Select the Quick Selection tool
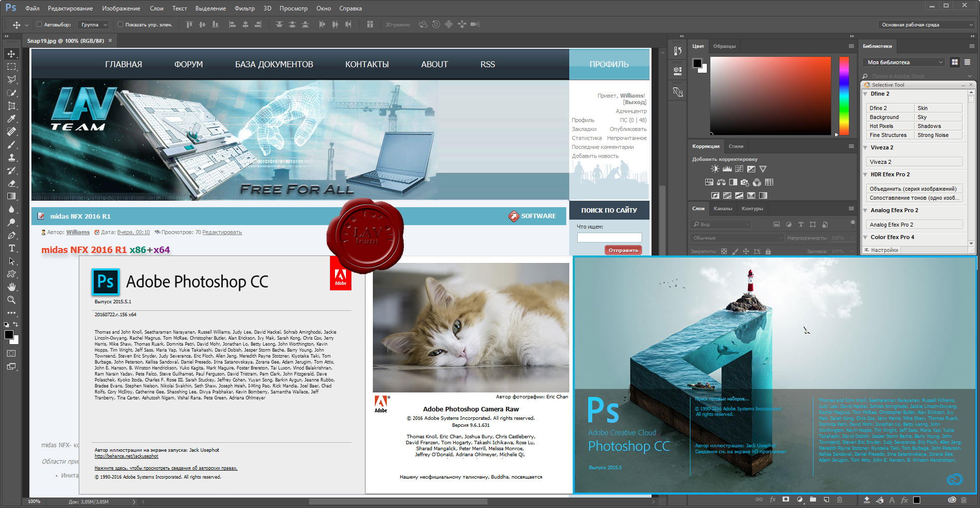Viewport: 980px width, 508px height. coord(11,93)
